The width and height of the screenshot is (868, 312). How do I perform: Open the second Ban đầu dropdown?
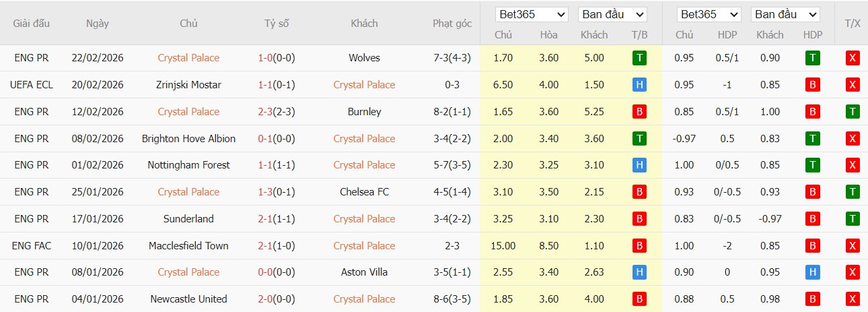click(785, 14)
